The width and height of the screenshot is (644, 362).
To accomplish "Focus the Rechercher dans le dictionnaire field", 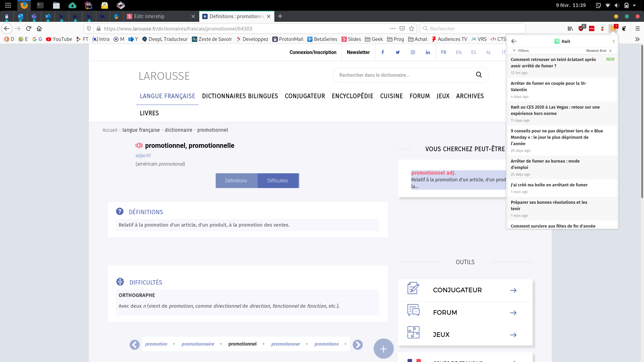I will coord(402,75).
